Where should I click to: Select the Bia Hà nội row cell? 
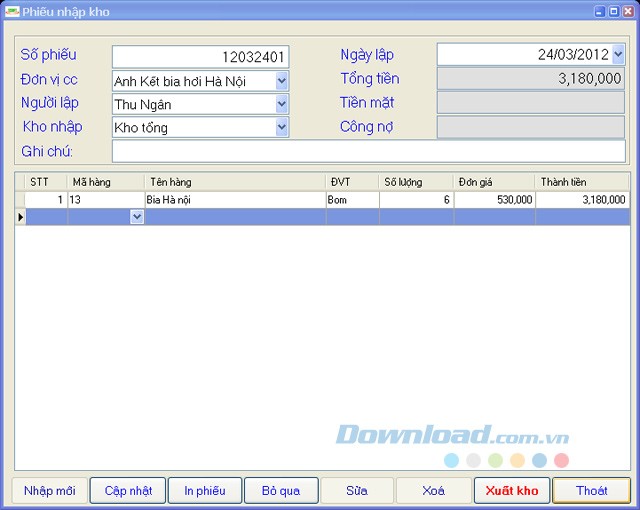(x=235, y=200)
